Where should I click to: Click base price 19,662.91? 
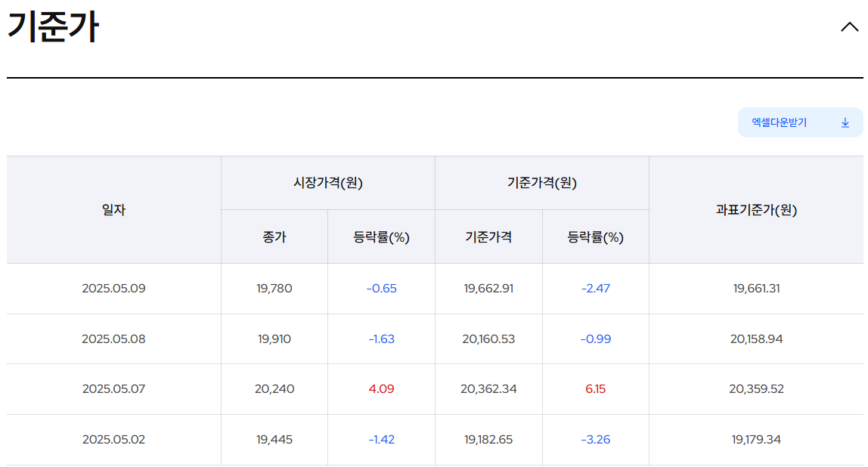pos(488,288)
